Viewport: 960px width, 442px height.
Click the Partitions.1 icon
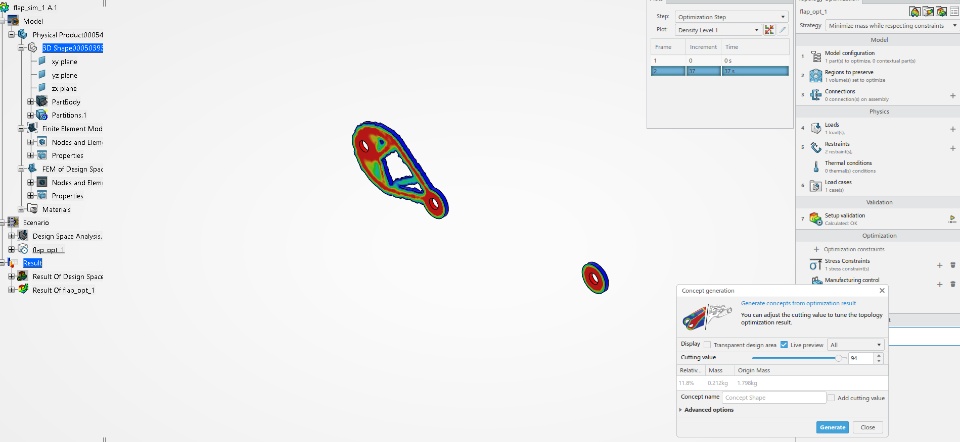(42, 115)
